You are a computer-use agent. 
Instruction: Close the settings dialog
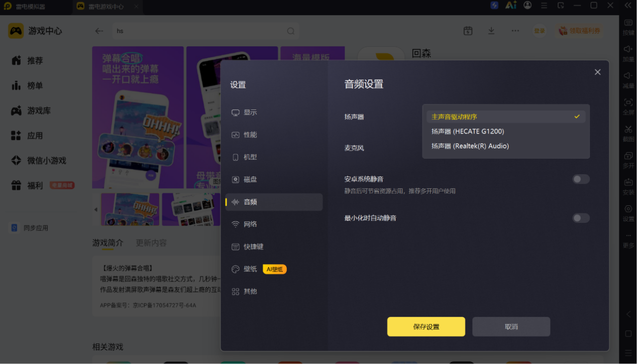click(x=597, y=72)
